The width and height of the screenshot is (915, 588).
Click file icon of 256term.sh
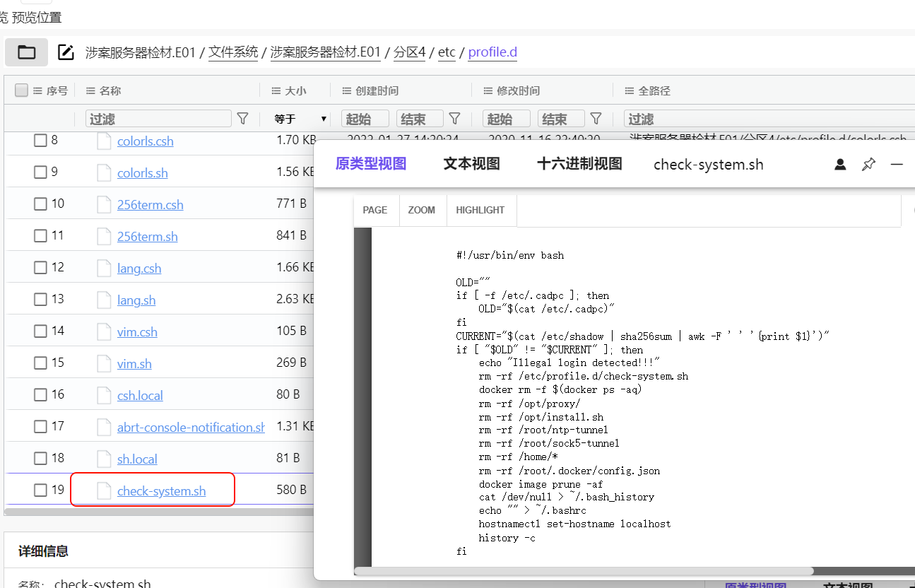point(104,236)
